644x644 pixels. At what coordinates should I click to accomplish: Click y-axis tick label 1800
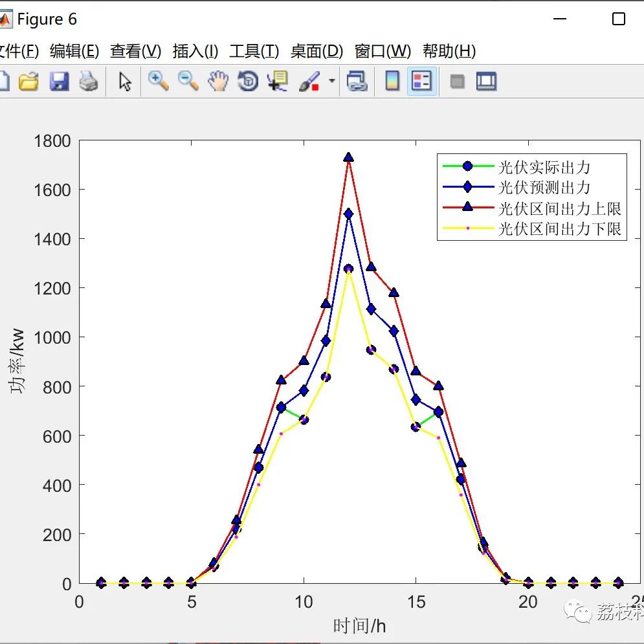pos(52,141)
